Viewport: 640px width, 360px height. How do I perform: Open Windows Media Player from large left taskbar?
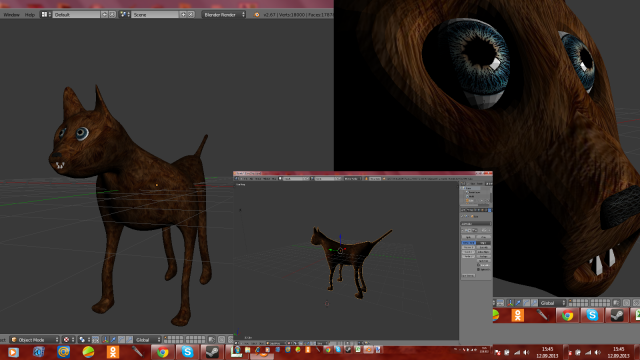[x=13, y=352]
